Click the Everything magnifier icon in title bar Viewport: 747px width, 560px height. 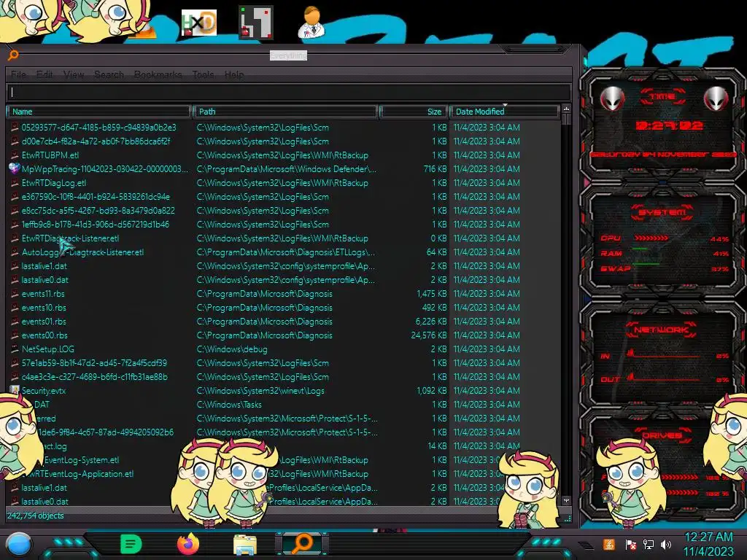pos(13,55)
